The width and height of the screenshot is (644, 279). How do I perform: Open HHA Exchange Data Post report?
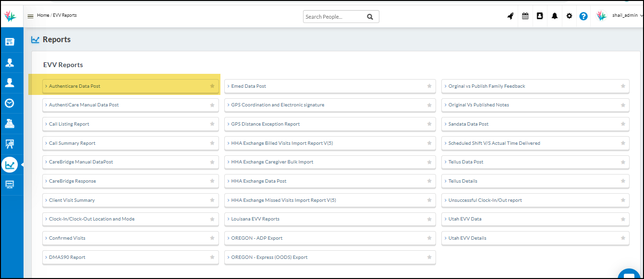pos(259,181)
